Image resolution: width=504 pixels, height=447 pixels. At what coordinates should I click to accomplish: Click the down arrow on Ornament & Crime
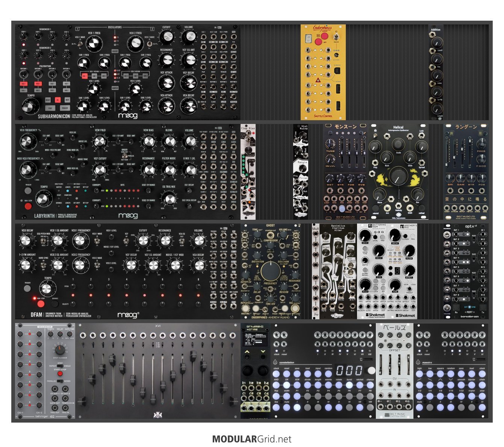pos(263,352)
